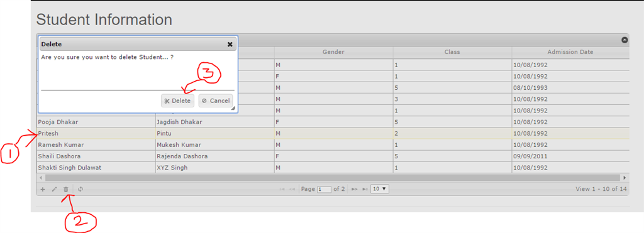The width and height of the screenshot is (644, 233).
Task: Open the rows-per-page dropdown showing 10
Action: (x=379, y=189)
